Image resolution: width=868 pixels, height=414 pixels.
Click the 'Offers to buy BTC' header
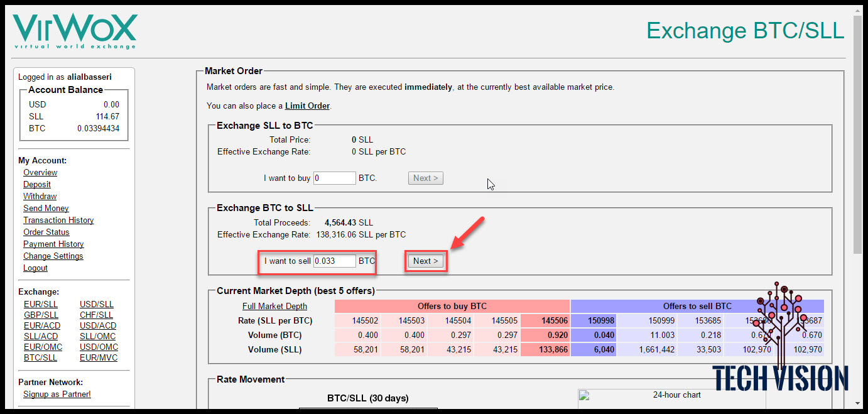tap(452, 306)
